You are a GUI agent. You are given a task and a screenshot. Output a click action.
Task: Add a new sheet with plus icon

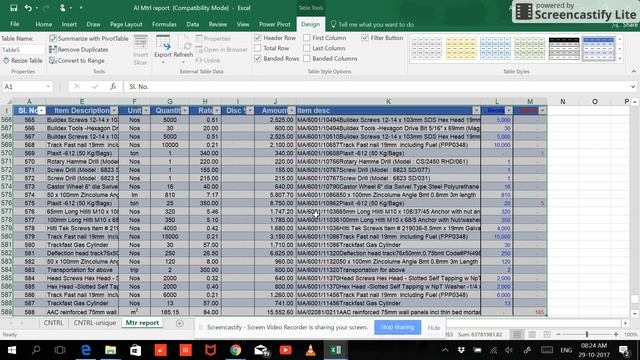tap(180, 323)
